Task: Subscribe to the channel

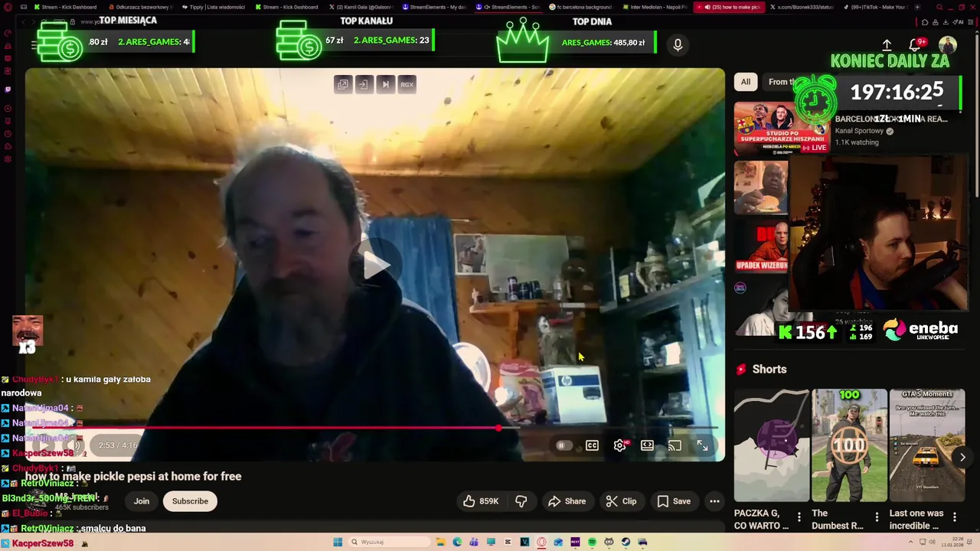Action: coord(190,501)
